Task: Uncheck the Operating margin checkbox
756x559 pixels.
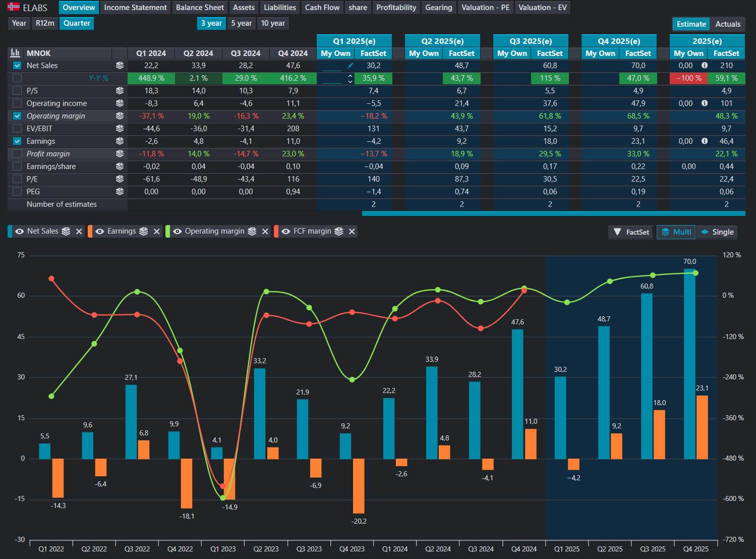Action: (x=17, y=116)
